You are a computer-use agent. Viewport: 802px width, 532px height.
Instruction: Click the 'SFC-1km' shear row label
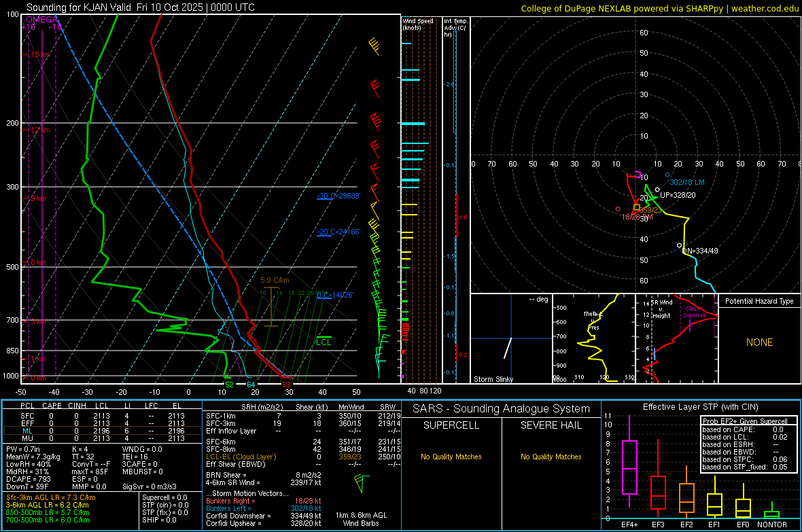pyautogui.click(x=221, y=416)
